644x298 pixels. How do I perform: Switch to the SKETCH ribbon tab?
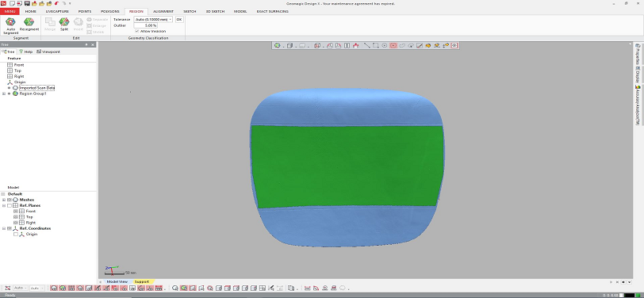tap(190, 12)
